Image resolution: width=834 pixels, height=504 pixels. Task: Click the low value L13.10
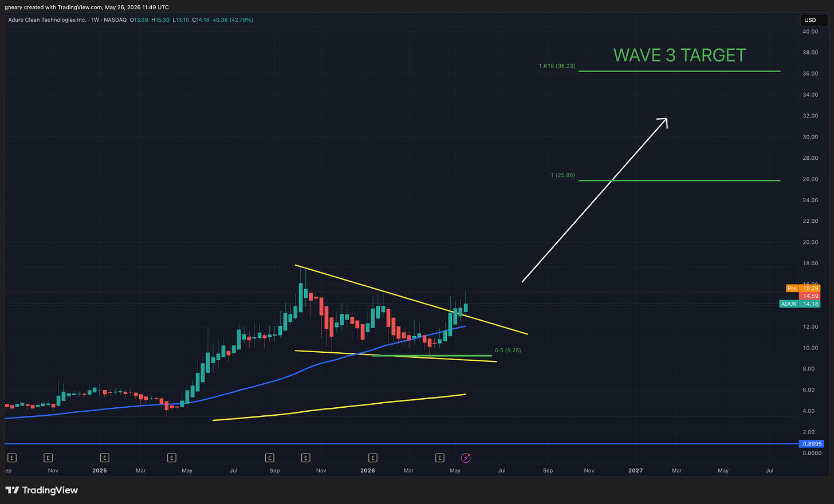(181, 20)
